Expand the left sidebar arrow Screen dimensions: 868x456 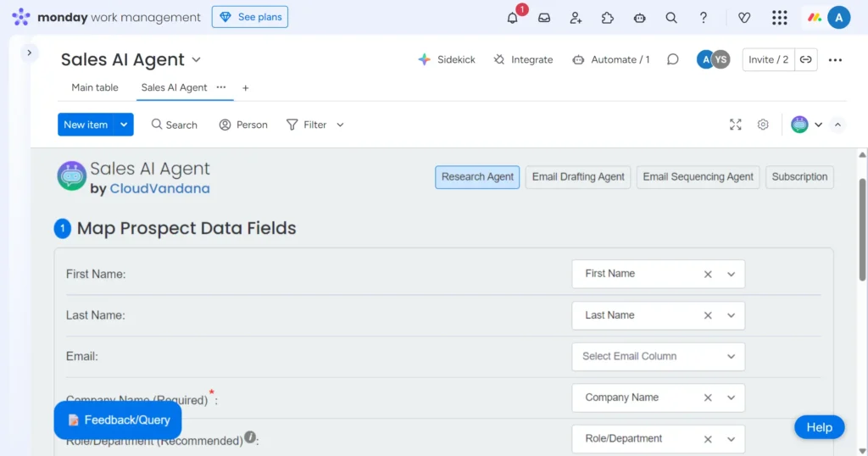click(x=29, y=53)
